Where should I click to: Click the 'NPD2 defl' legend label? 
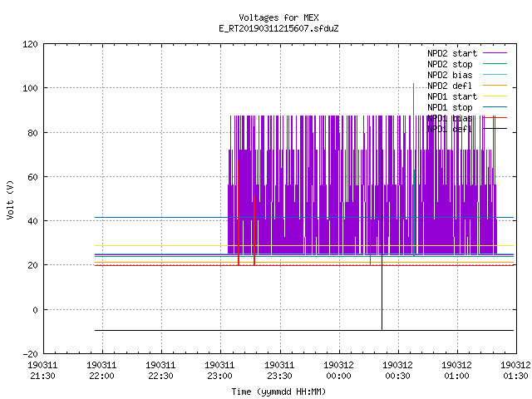coord(450,86)
